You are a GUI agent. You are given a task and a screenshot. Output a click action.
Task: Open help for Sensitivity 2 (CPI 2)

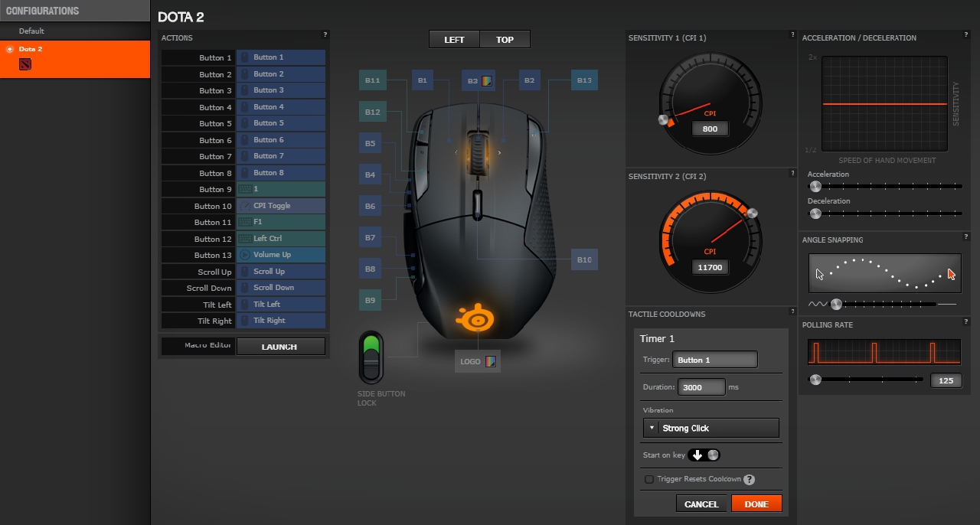[x=792, y=174]
